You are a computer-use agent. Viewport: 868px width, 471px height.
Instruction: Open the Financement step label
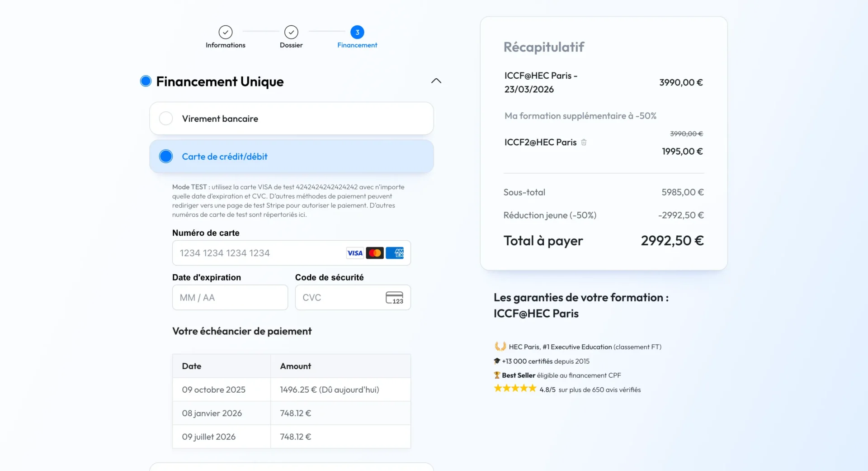357,45
